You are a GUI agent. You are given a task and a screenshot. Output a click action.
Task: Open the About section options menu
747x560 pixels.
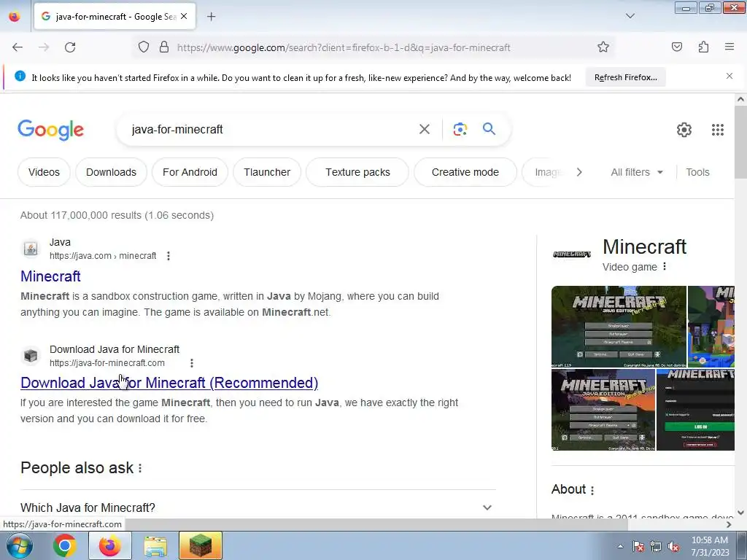click(x=592, y=490)
